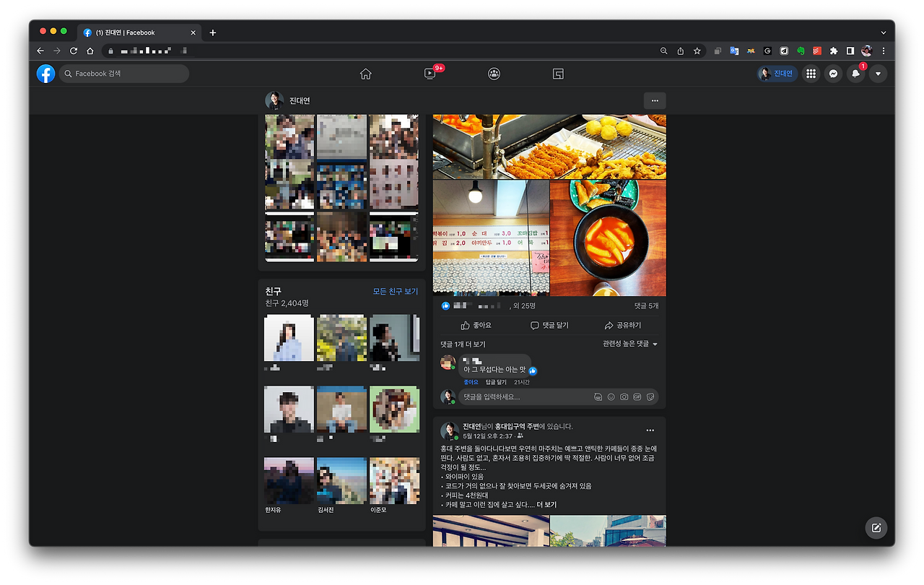Open friend 한지유's thumbnail

coord(289,481)
